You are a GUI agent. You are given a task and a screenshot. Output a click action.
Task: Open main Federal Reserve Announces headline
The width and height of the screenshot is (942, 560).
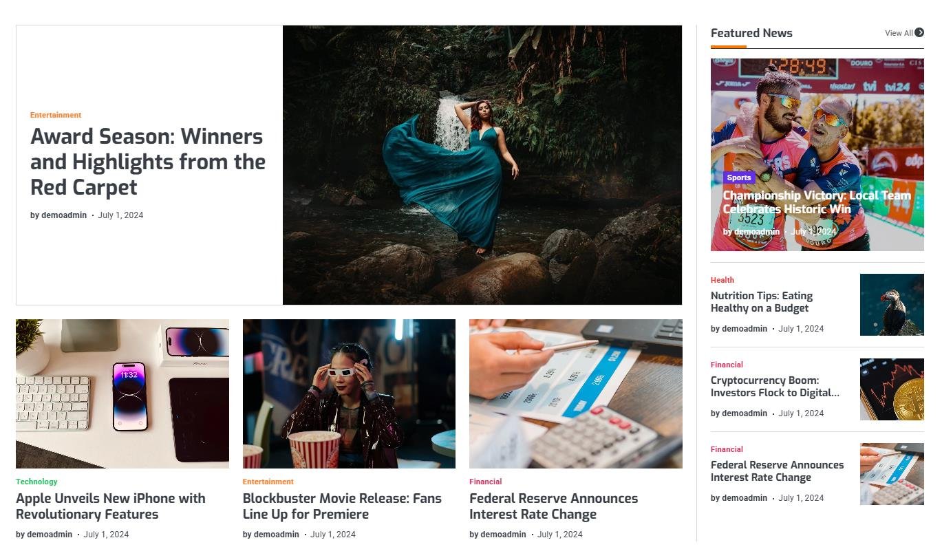click(x=554, y=506)
